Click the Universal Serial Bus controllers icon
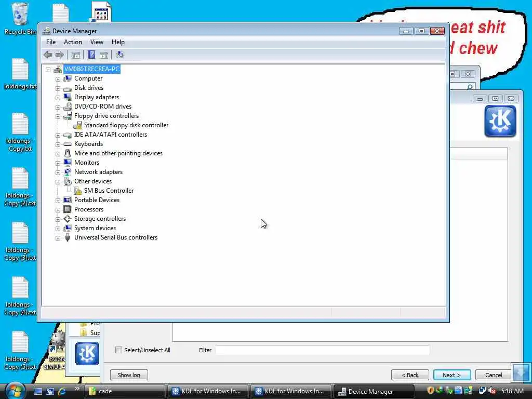 click(68, 237)
